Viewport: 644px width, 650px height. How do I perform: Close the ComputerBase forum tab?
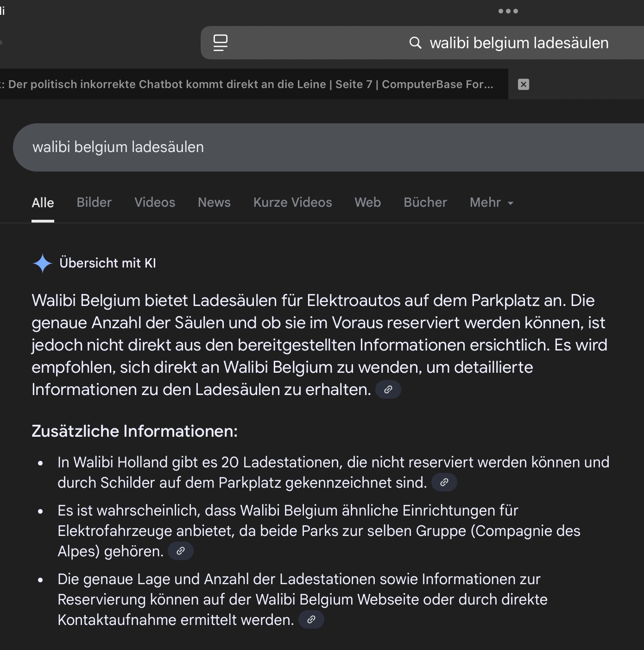524,84
